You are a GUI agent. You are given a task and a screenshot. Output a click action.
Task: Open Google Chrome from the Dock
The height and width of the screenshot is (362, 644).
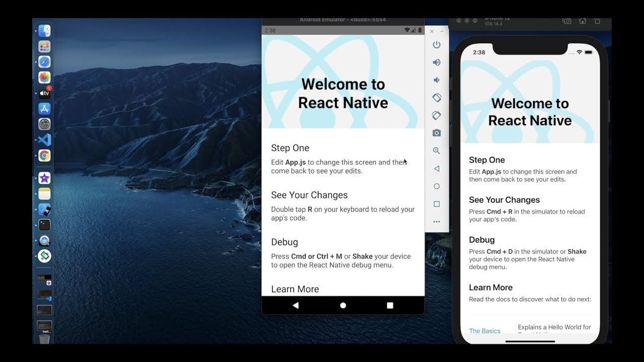click(44, 155)
